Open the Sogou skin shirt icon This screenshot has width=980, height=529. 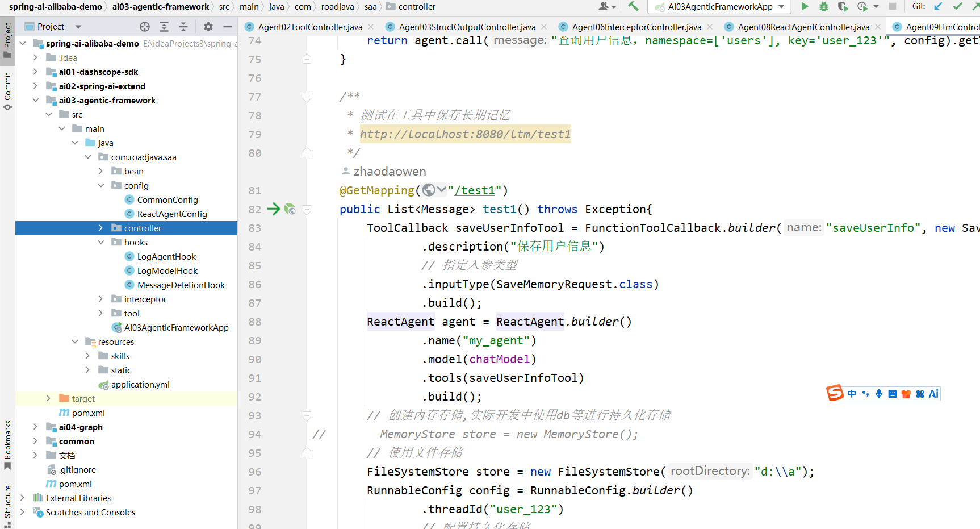pyautogui.click(x=906, y=394)
